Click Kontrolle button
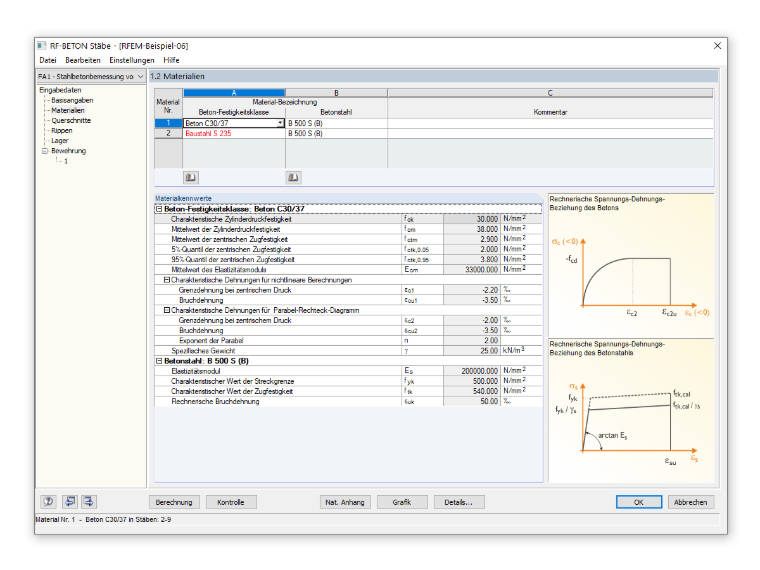The height and width of the screenshot is (570, 760). coord(231,502)
